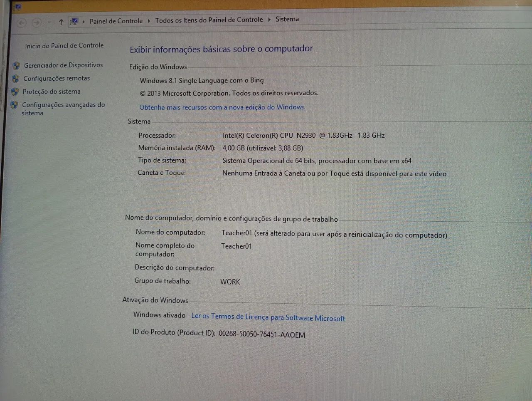Select the Nenhuma Entrada à Caneta text
532x401 pixels.
(334, 173)
